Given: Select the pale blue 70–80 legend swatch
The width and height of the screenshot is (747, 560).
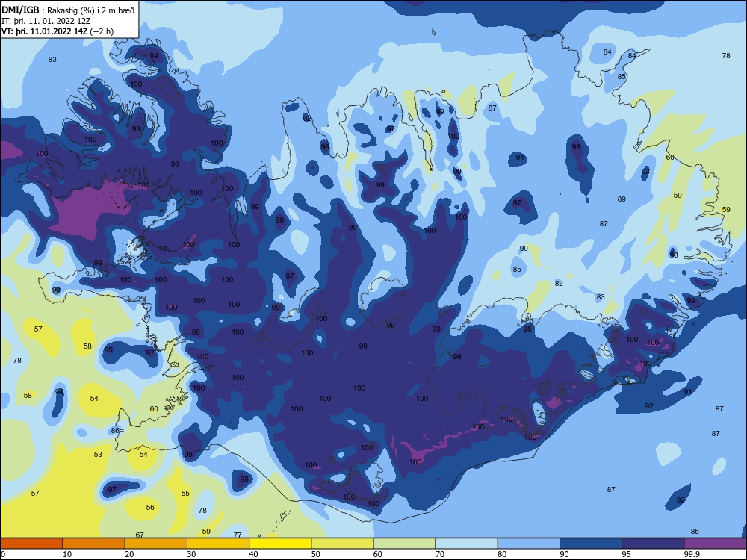Looking at the screenshot, I should pyautogui.click(x=466, y=544).
